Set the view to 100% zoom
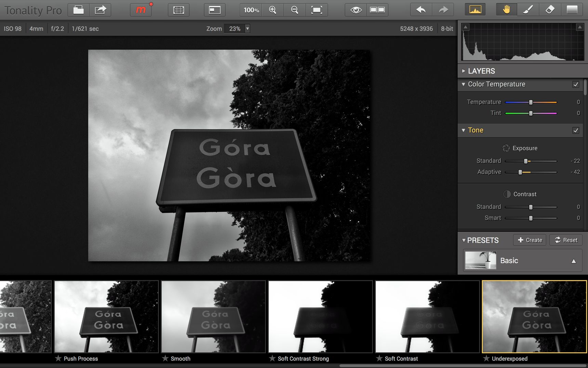The height and width of the screenshot is (368, 588). coord(251,10)
